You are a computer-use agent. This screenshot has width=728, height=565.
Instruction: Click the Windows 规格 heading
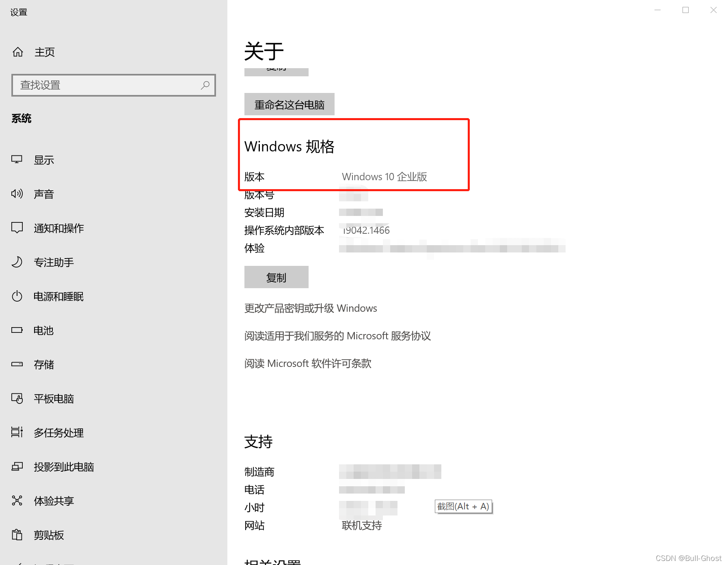(289, 147)
